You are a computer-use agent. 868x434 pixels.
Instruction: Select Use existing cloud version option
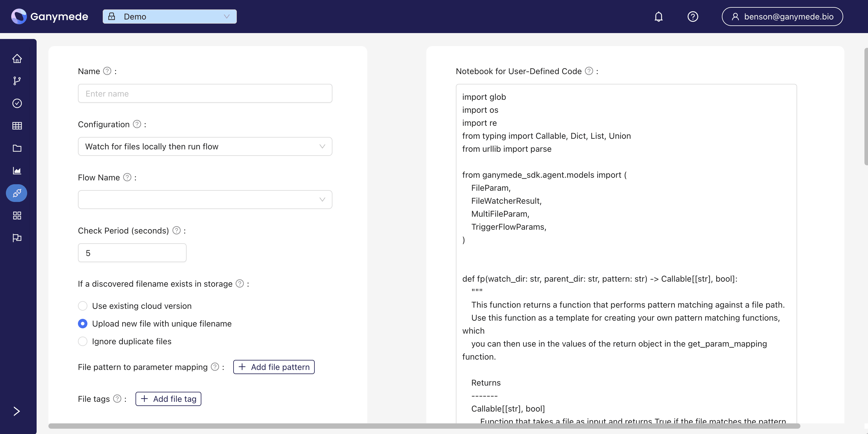[x=82, y=306]
